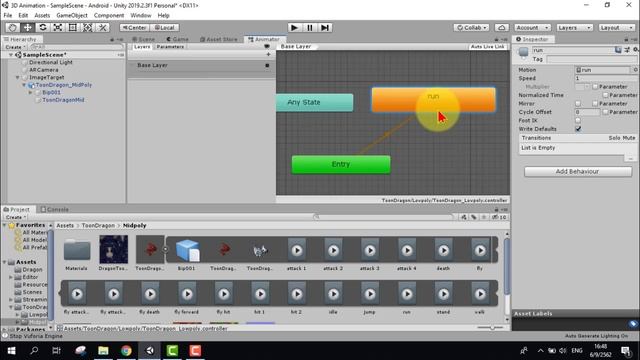Open the Motion object picker circle

[636, 70]
